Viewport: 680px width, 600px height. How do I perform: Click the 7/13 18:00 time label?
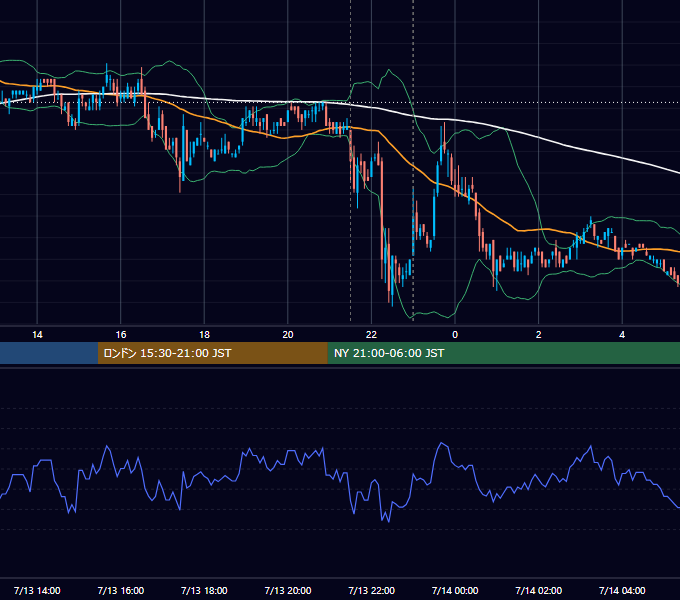[x=204, y=590]
